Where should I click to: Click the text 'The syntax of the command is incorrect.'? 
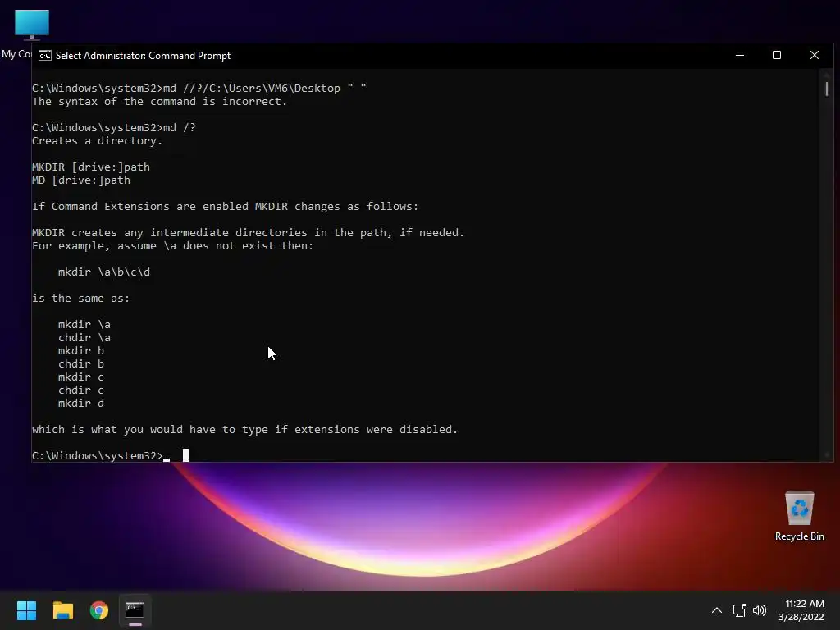[x=160, y=101]
